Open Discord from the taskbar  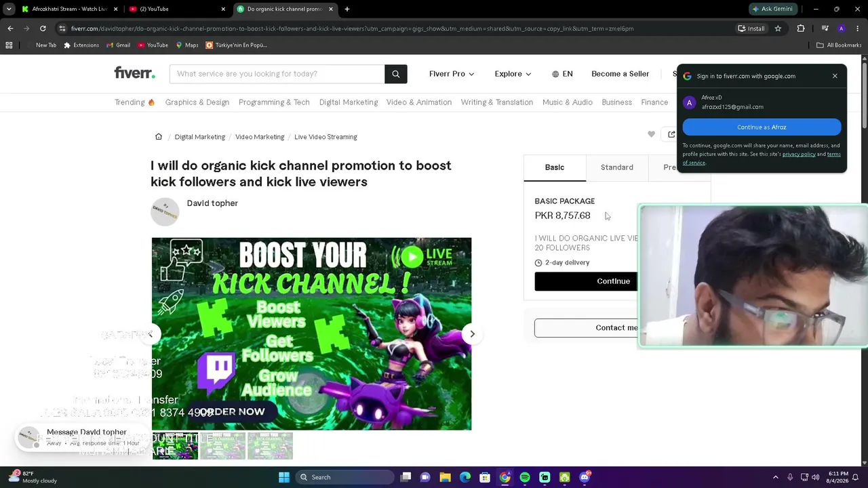point(585,477)
